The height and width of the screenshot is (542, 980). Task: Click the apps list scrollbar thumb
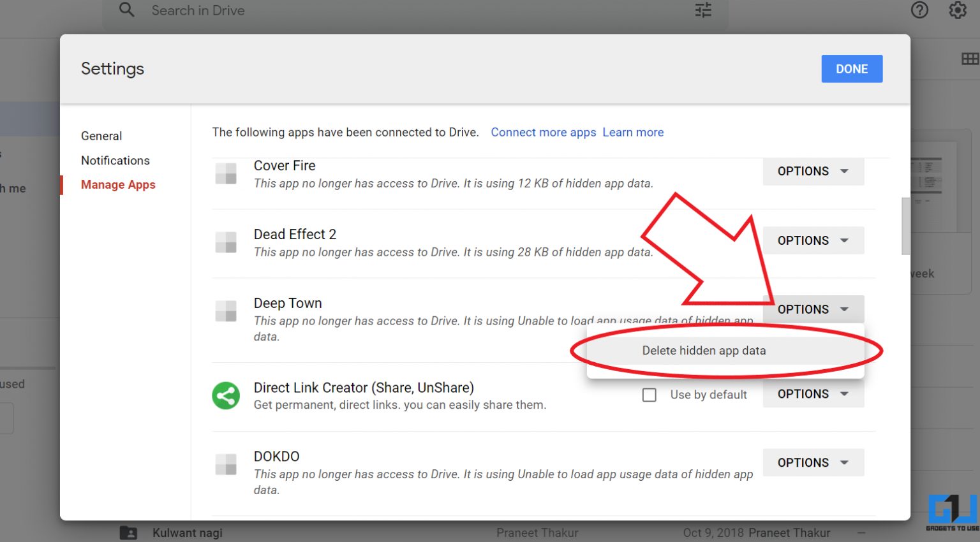pyautogui.click(x=905, y=226)
